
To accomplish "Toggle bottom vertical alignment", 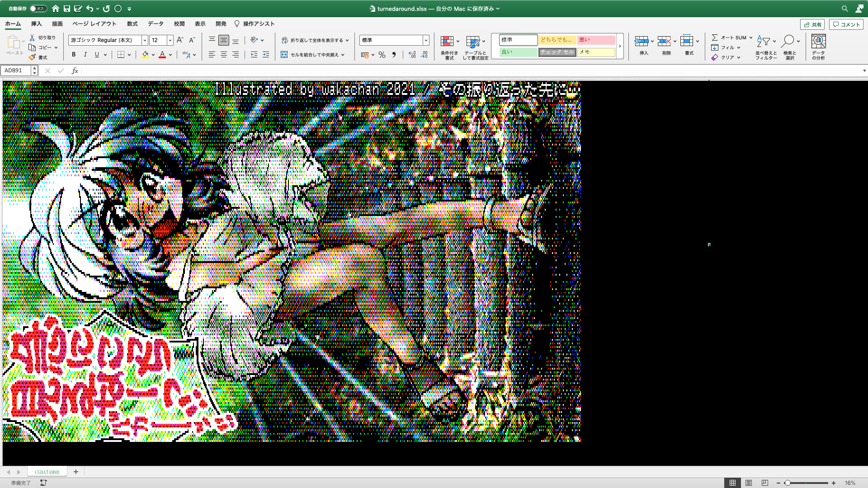I will pyautogui.click(x=236, y=40).
